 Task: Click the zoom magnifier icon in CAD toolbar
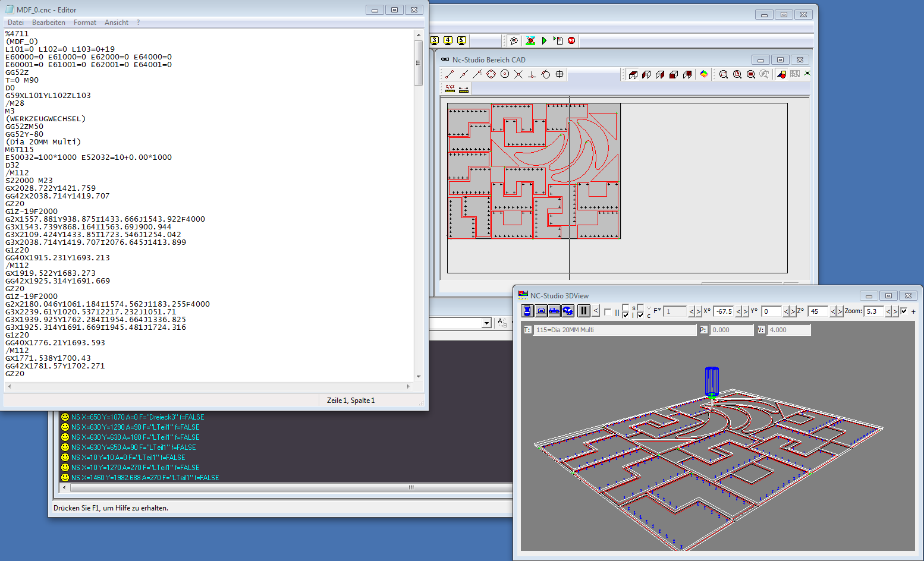724,74
